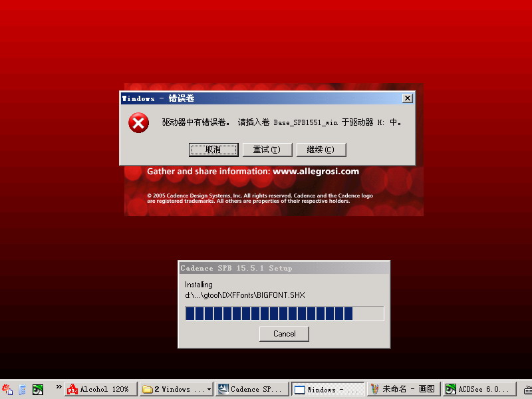This screenshot has height=399, width=532.
Task: Cancel the Cadence SPB 15.5.1 Setup installation
Action: (284, 334)
